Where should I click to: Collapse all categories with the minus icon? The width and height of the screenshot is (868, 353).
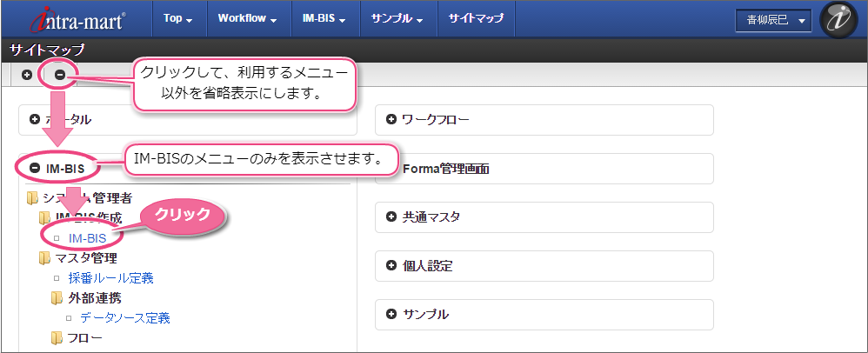60,75
